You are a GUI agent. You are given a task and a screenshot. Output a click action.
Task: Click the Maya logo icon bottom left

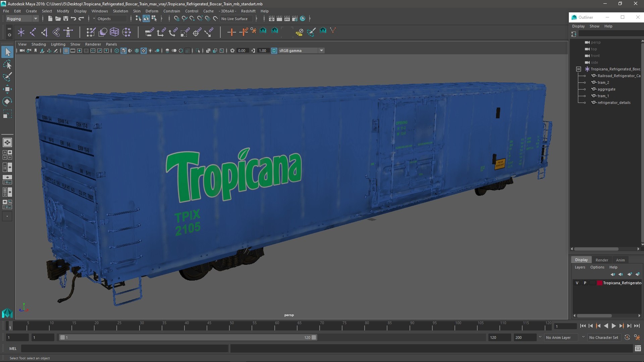[7, 313]
